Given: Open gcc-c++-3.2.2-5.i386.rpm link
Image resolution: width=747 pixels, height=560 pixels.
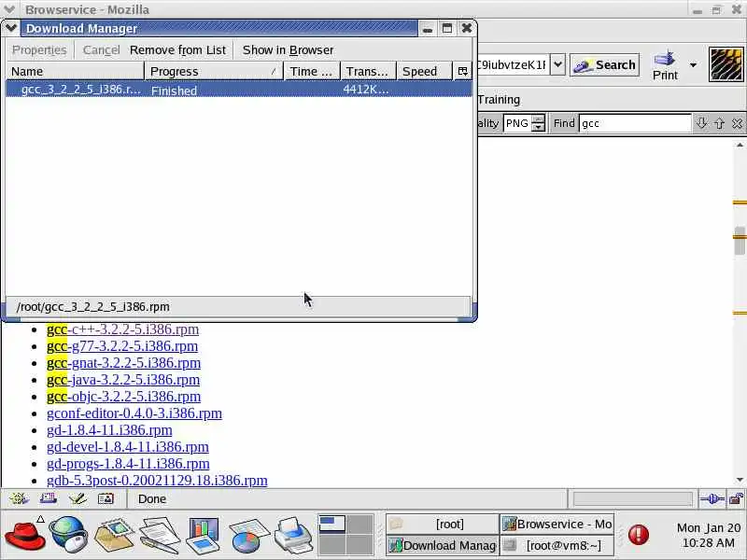Looking at the screenshot, I should tap(122, 329).
